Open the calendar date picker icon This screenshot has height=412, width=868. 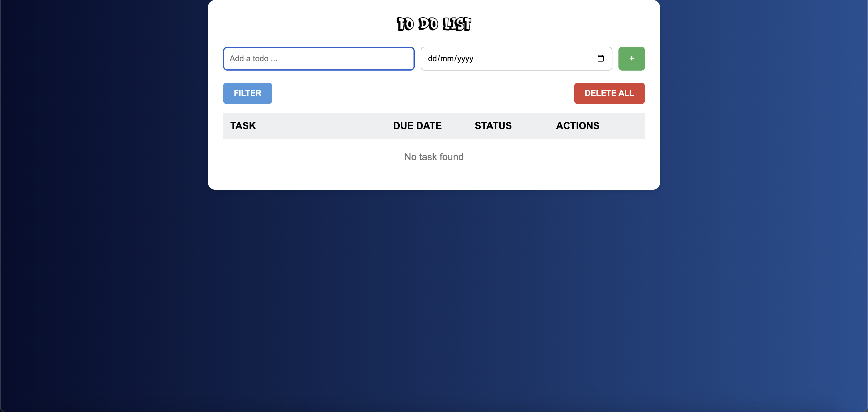coord(600,58)
